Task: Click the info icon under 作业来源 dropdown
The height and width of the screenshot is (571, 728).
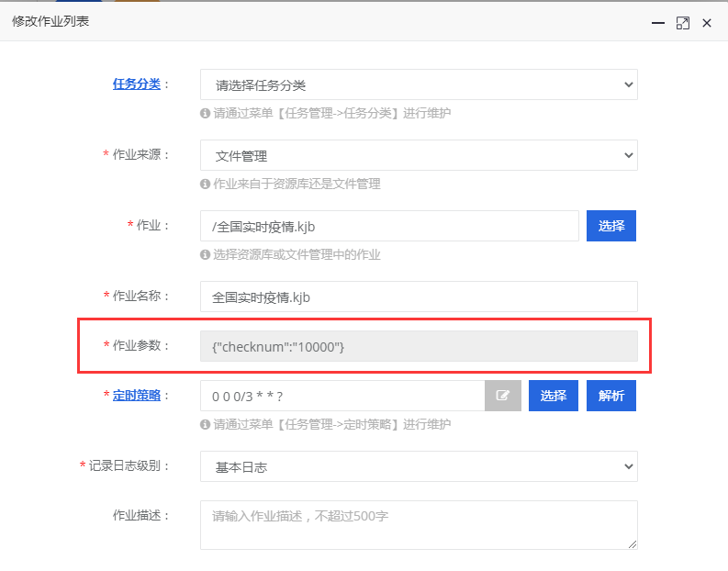Action: pyautogui.click(x=206, y=184)
